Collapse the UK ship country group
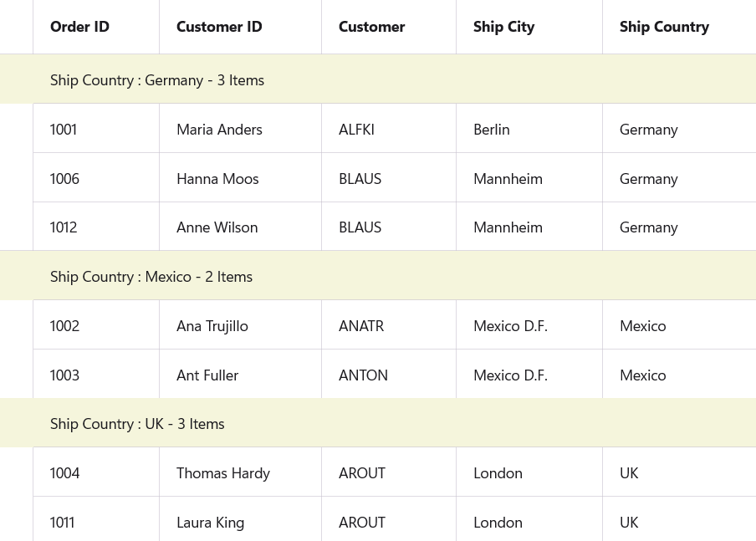 [x=17, y=423]
